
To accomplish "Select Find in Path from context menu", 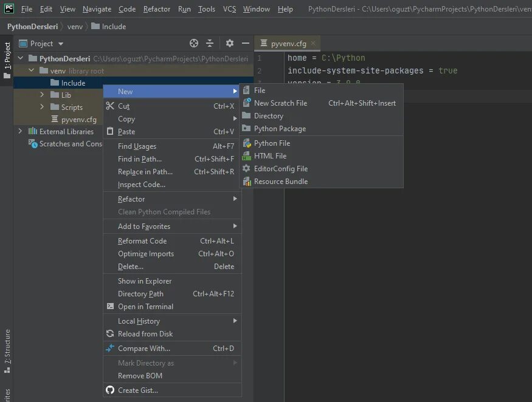I will coord(172,159).
